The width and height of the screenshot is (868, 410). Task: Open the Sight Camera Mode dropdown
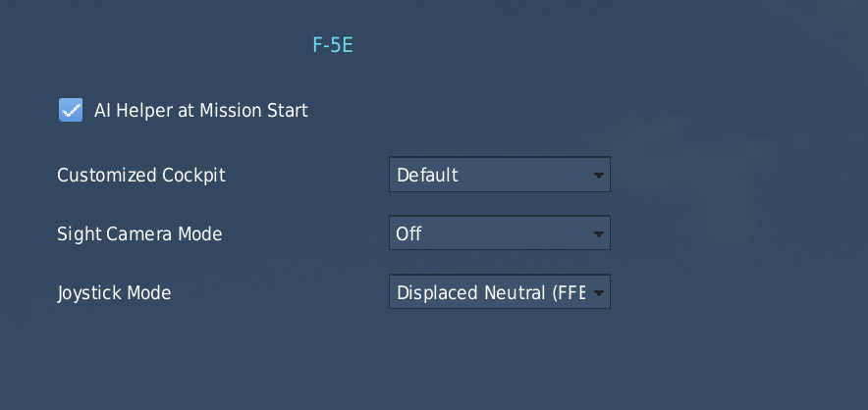pyautogui.click(x=499, y=233)
